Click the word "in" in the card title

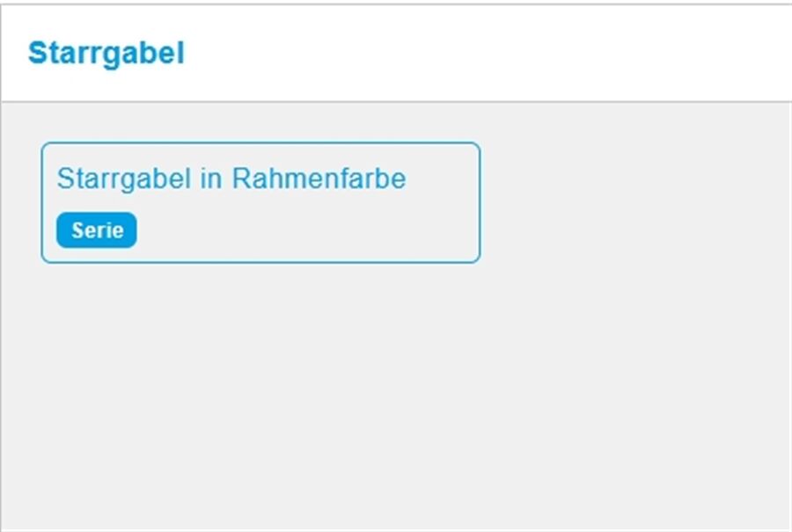tap(211, 179)
